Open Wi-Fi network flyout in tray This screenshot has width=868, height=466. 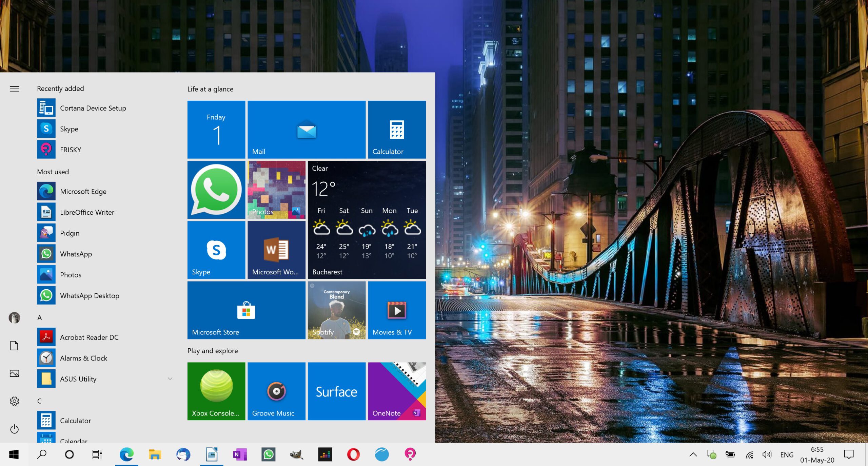[x=749, y=455]
